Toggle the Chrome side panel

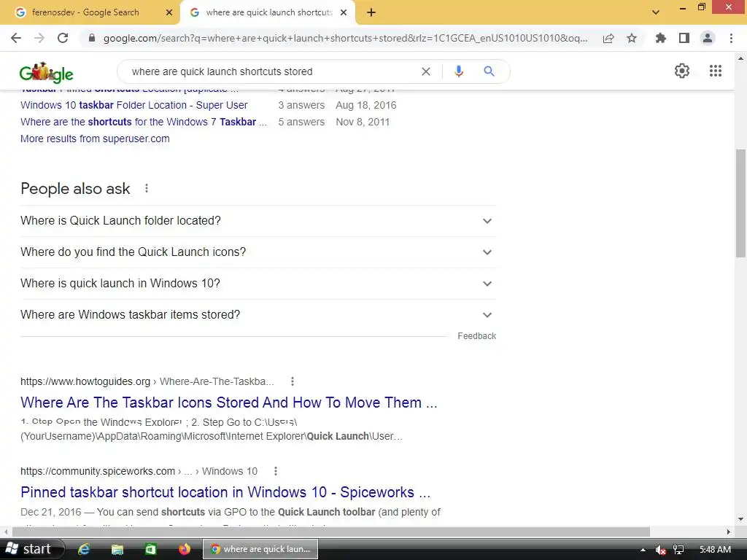click(684, 38)
